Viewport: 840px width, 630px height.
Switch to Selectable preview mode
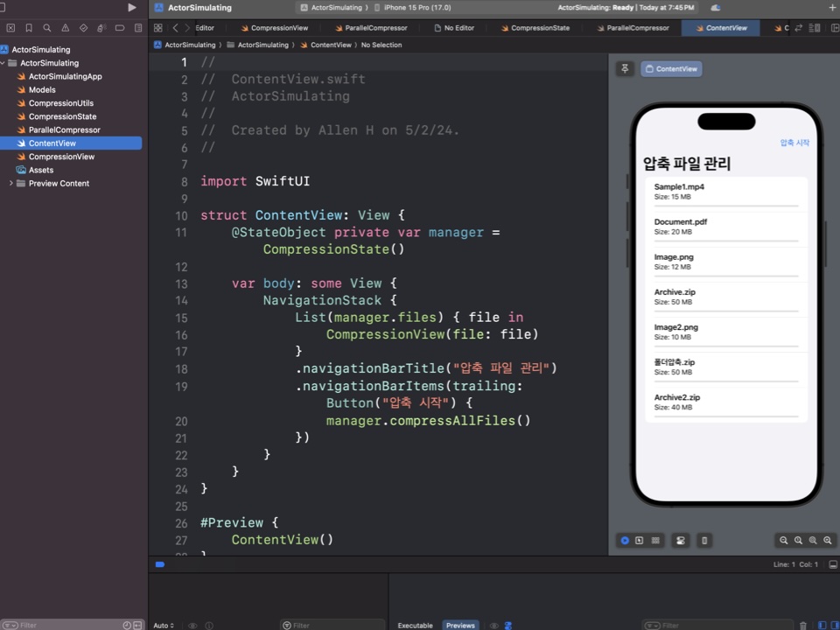[x=640, y=541]
